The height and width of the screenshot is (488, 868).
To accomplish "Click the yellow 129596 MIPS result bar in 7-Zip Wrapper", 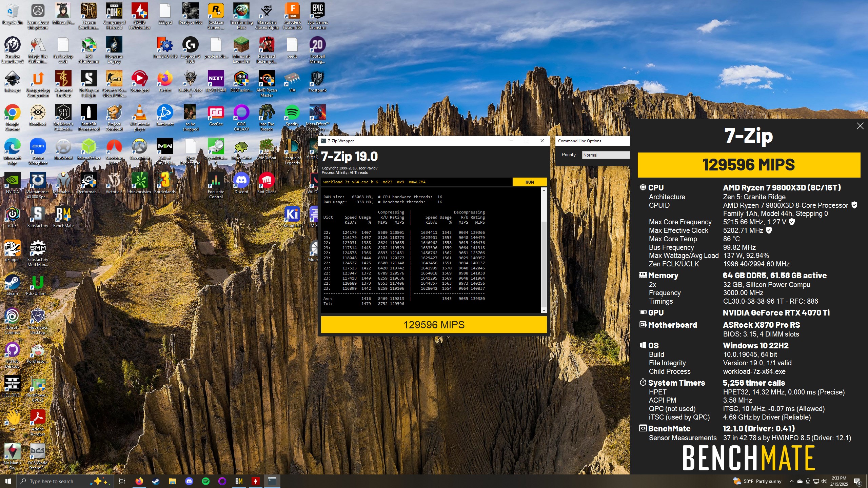I will (434, 325).
